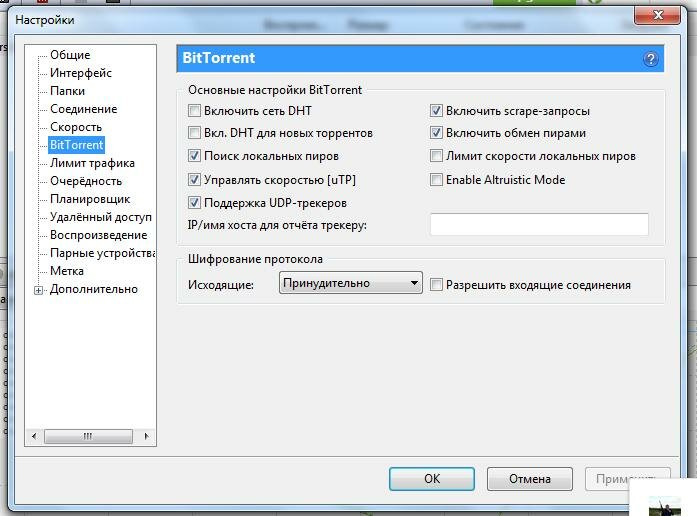The width and height of the screenshot is (697, 516).
Task: Open Лимит трафика section
Action: point(92,163)
